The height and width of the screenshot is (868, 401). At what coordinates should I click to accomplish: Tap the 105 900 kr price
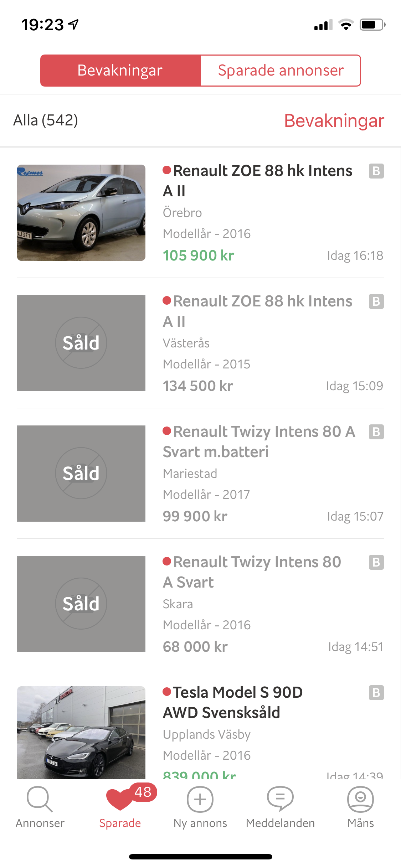(199, 255)
